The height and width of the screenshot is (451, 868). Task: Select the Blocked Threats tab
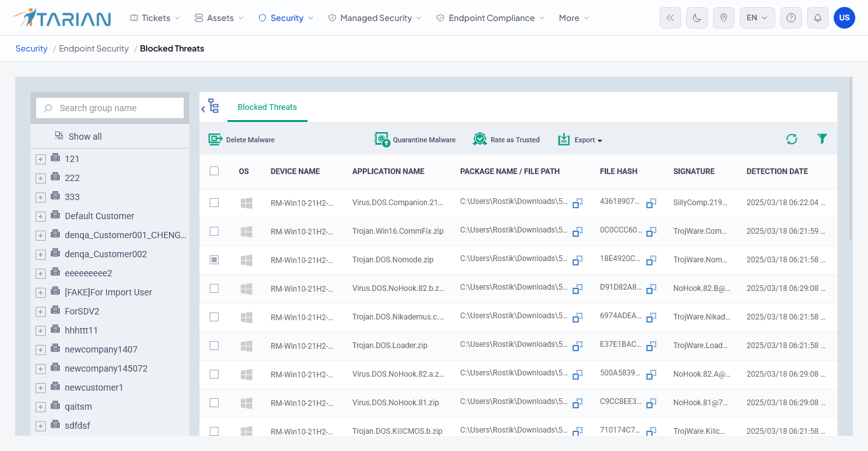coord(268,107)
